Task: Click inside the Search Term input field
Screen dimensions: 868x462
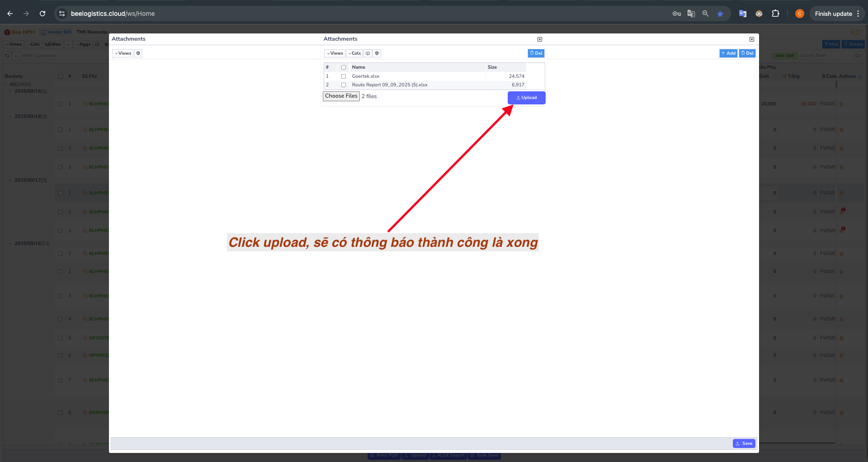Action: click(823, 56)
